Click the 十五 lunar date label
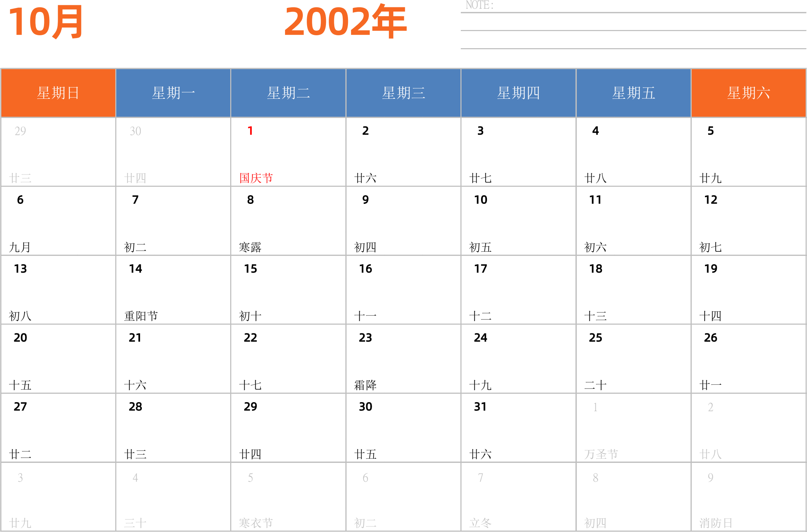 (20, 385)
